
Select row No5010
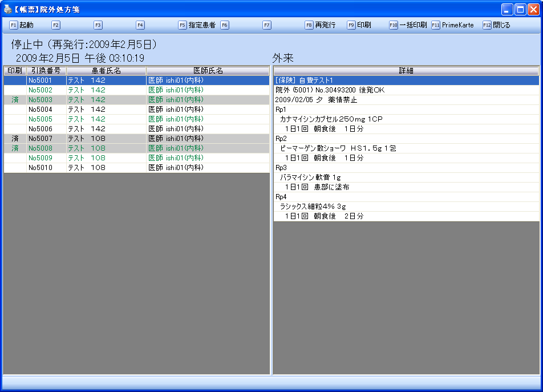pos(136,168)
